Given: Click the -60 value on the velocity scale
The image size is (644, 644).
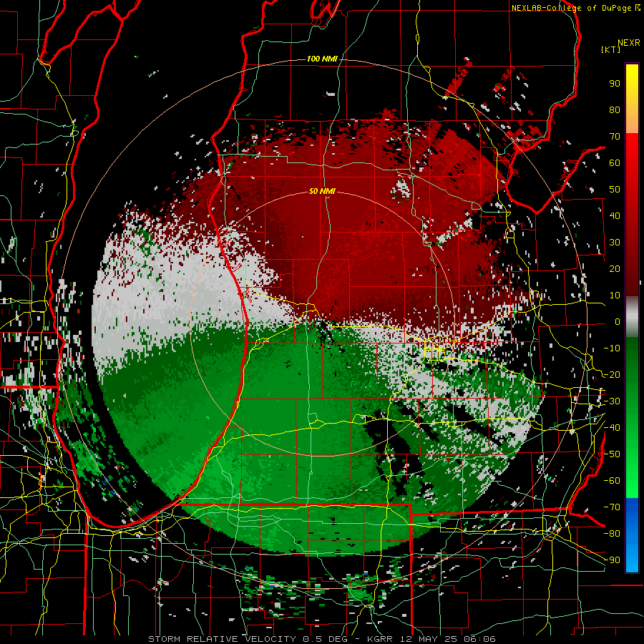Looking at the screenshot, I should coord(612,481).
